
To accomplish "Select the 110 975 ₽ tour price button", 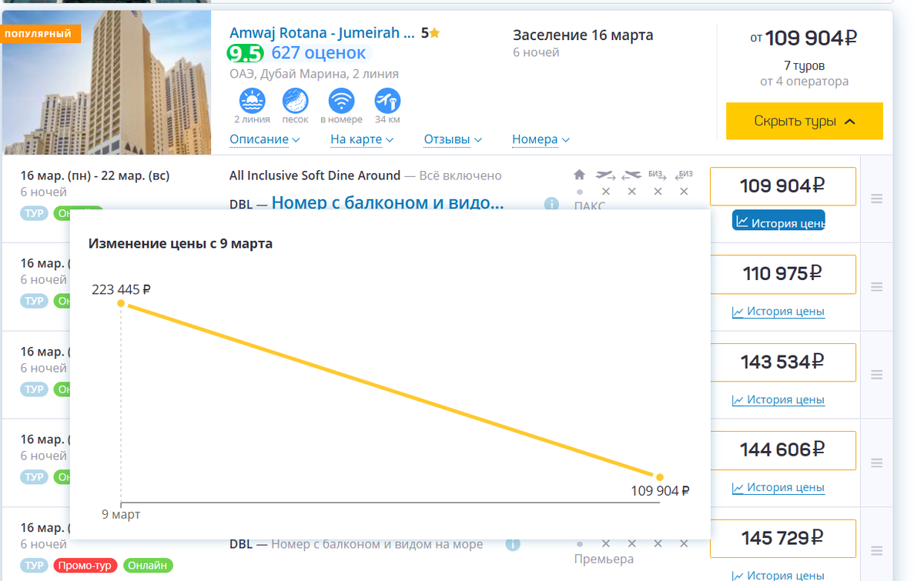I will pos(782,274).
